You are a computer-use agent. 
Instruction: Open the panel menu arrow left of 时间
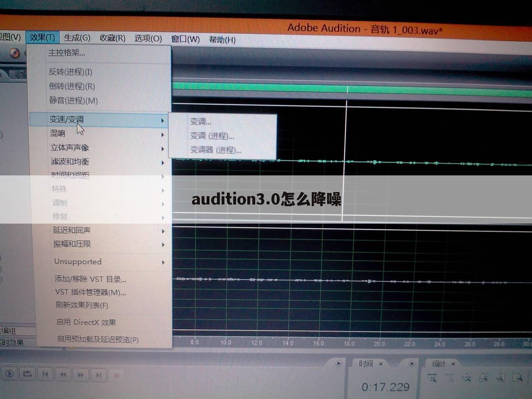point(339,363)
